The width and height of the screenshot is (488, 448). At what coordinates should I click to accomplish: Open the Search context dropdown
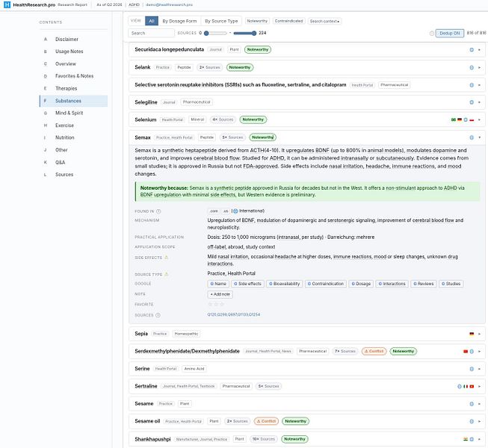[324, 21]
